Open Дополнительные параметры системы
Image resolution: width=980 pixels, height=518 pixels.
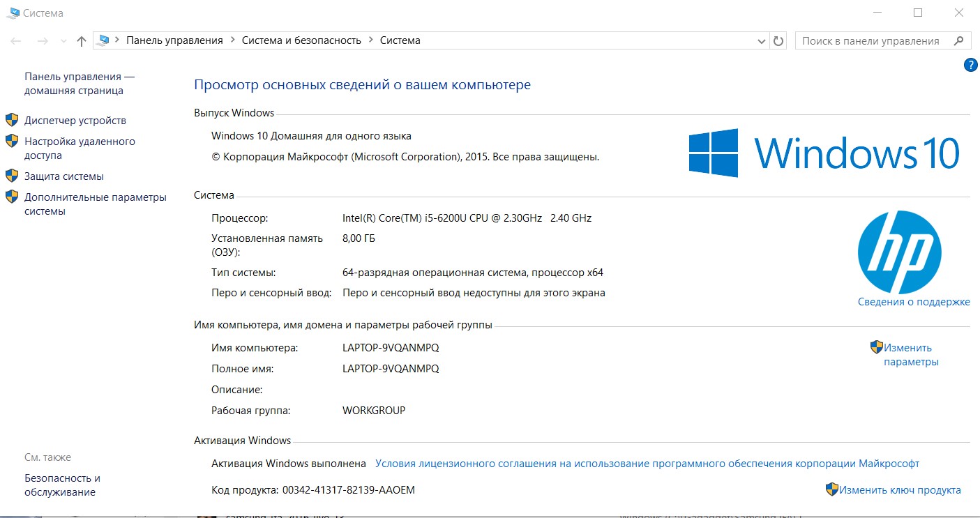(96, 204)
